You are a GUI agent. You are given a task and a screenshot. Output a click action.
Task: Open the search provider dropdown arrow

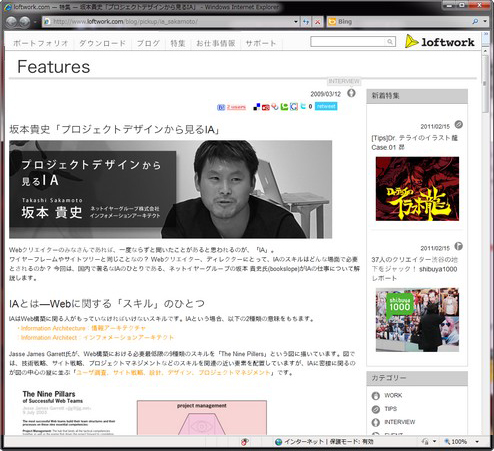pos(485,22)
